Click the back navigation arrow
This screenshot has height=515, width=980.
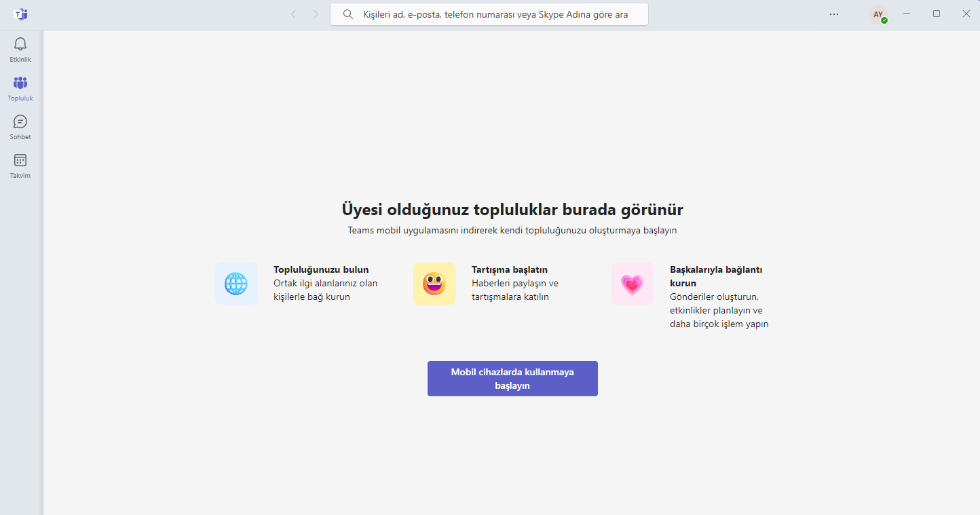[x=293, y=14]
